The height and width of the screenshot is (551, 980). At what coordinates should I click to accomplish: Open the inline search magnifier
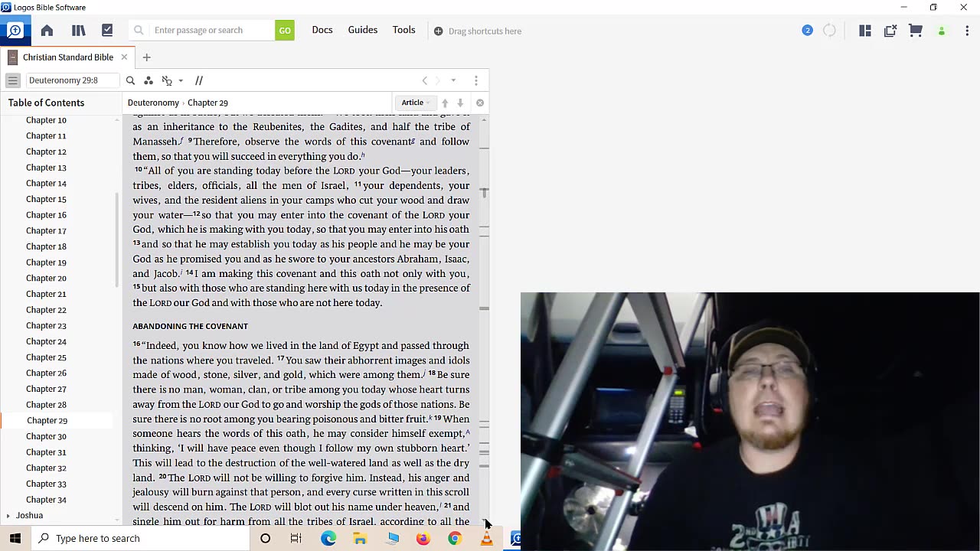point(130,80)
